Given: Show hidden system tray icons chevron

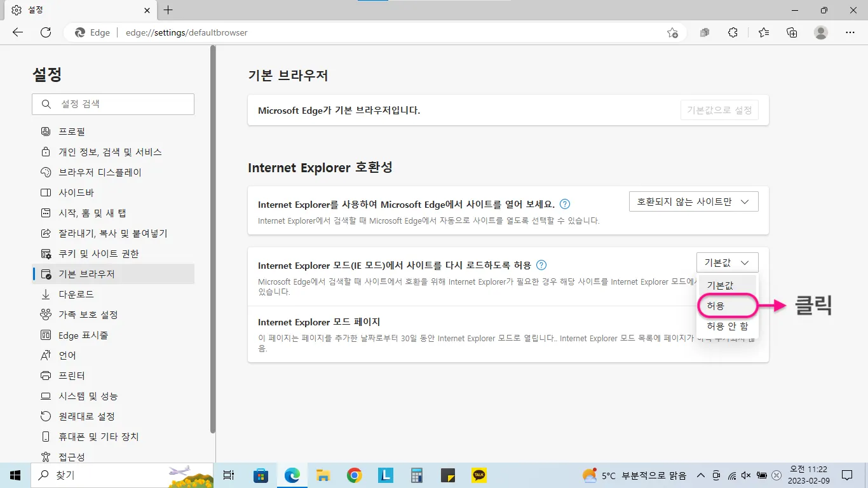Looking at the screenshot, I should pyautogui.click(x=701, y=475).
